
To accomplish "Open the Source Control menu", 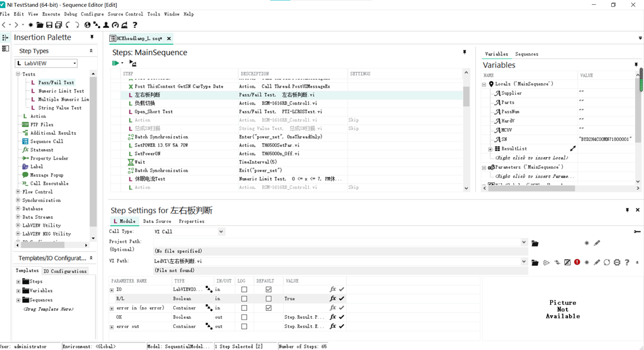I will coord(125,14).
